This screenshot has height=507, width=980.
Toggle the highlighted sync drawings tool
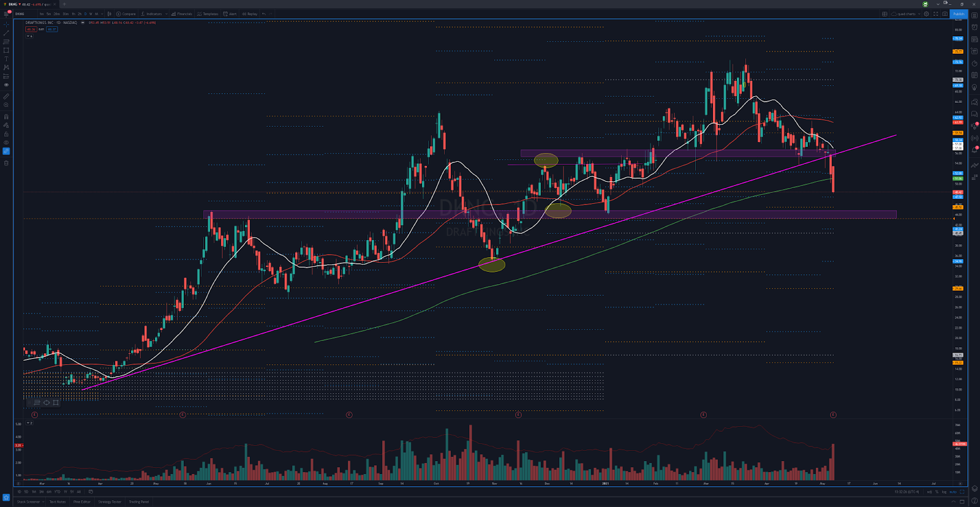click(6, 151)
